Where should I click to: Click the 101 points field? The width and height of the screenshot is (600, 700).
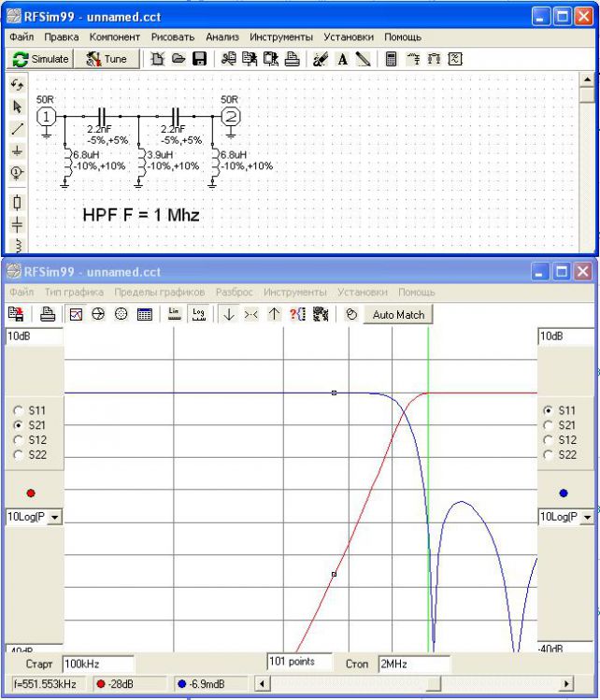(300, 661)
